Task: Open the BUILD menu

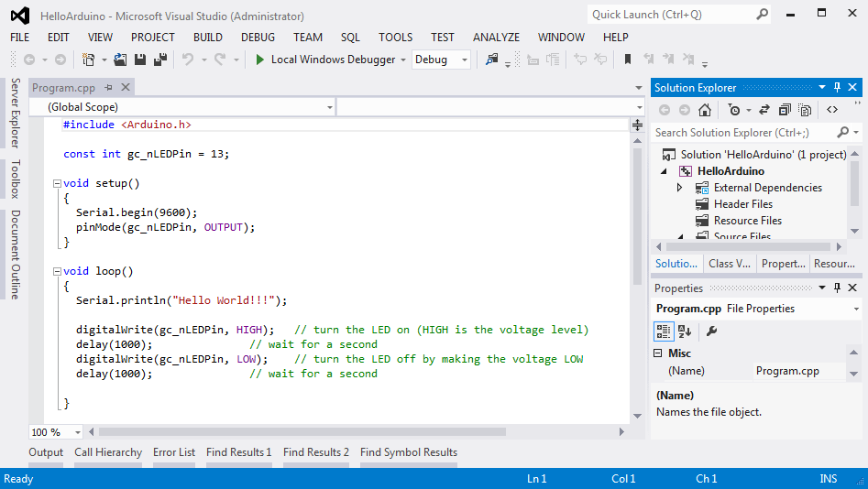Action: pos(208,37)
